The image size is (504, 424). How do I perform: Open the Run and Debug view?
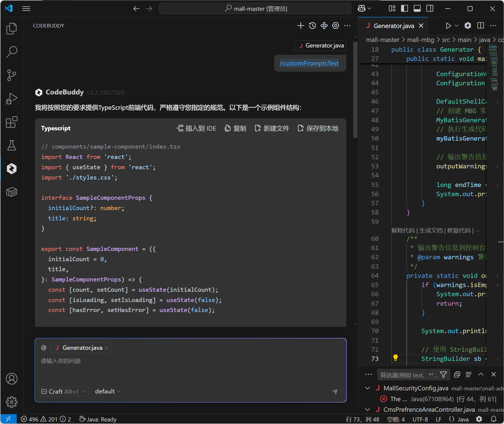pyautogui.click(x=11, y=99)
